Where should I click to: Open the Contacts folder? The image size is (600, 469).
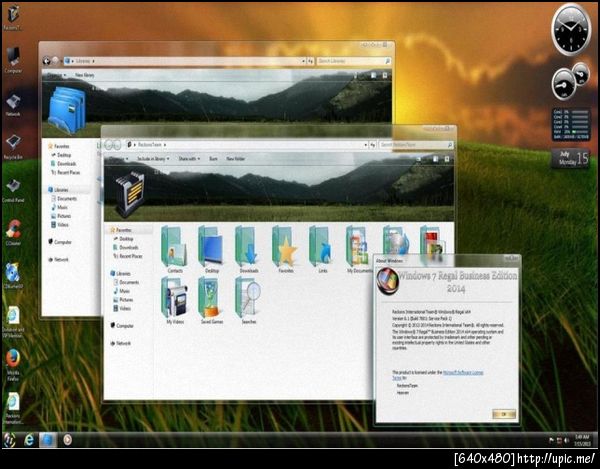click(x=174, y=249)
